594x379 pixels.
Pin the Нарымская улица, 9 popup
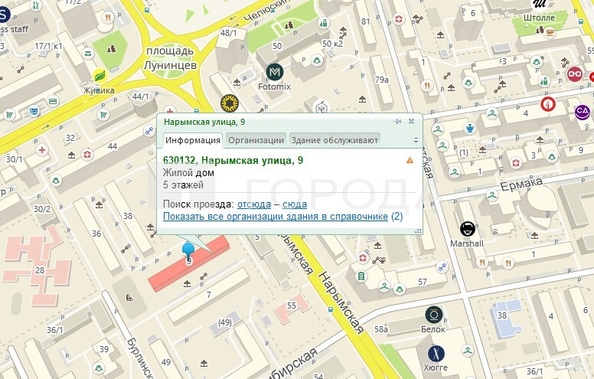(x=397, y=121)
